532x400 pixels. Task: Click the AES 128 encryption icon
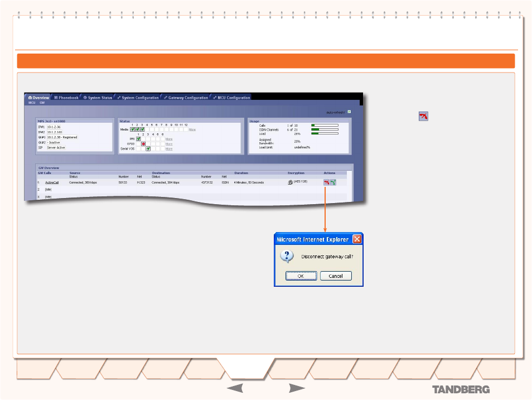coord(291,182)
